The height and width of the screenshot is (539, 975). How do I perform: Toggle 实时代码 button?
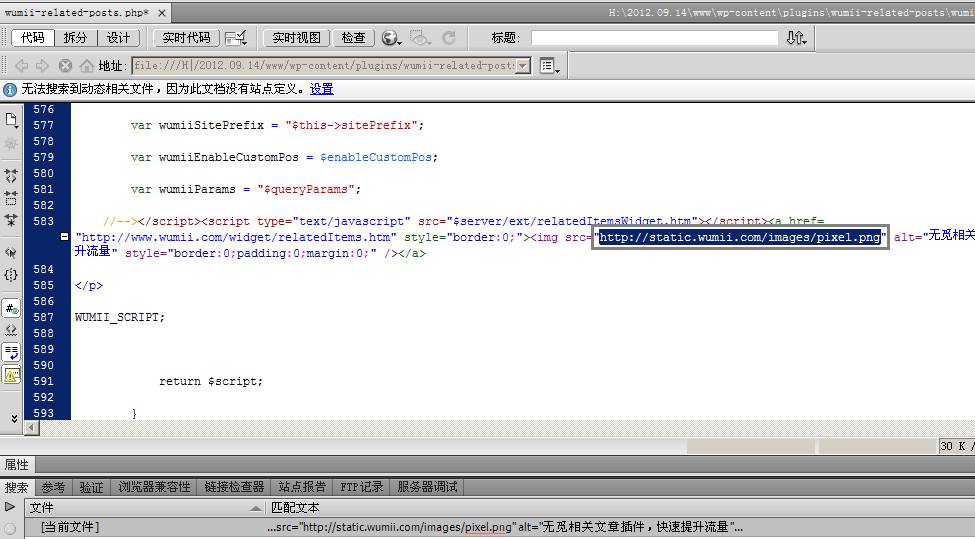tap(187, 38)
